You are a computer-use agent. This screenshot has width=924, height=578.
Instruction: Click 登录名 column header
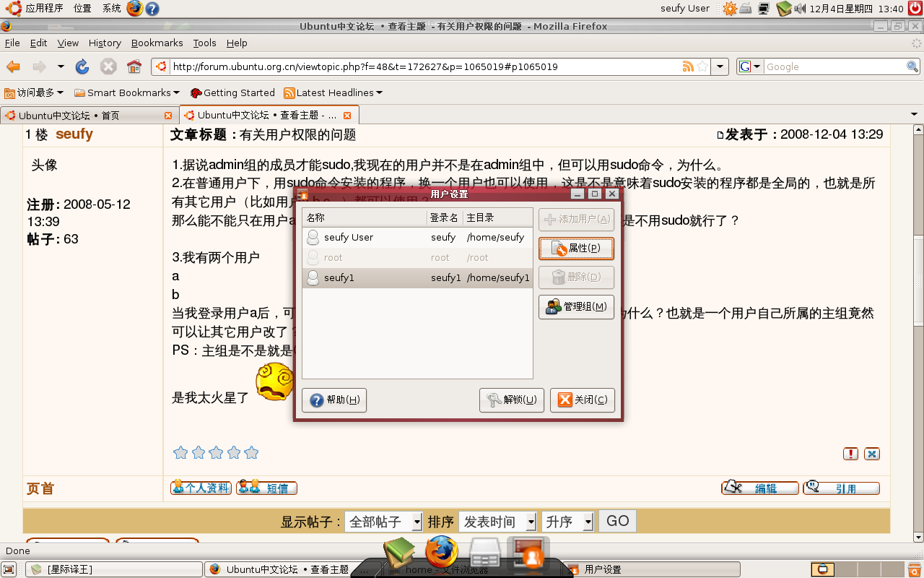click(x=445, y=217)
